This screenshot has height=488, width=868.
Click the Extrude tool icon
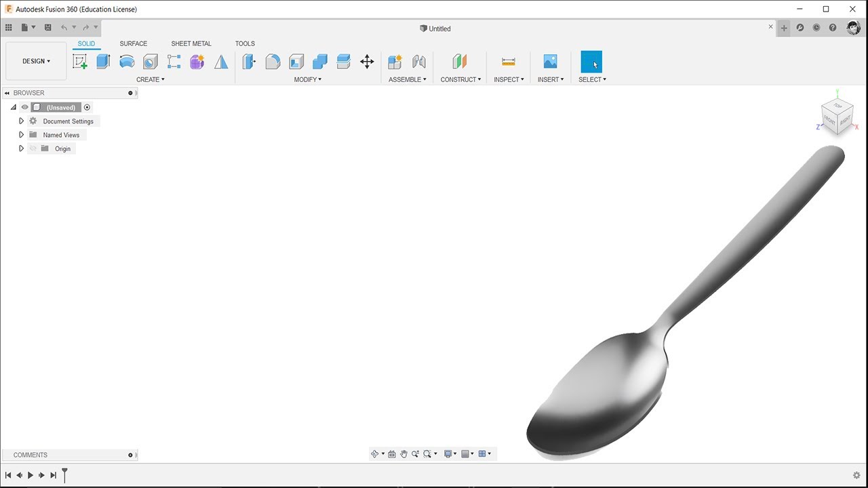pos(103,62)
